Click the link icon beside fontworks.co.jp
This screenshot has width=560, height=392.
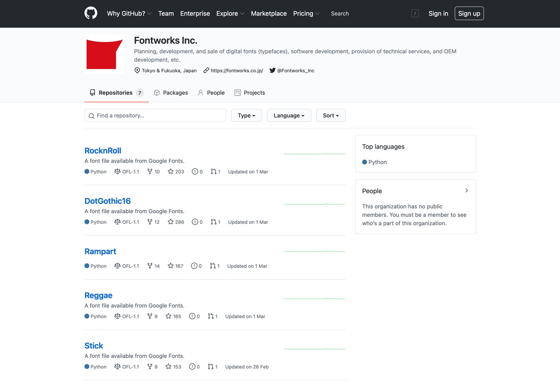click(x=206, y=70)
